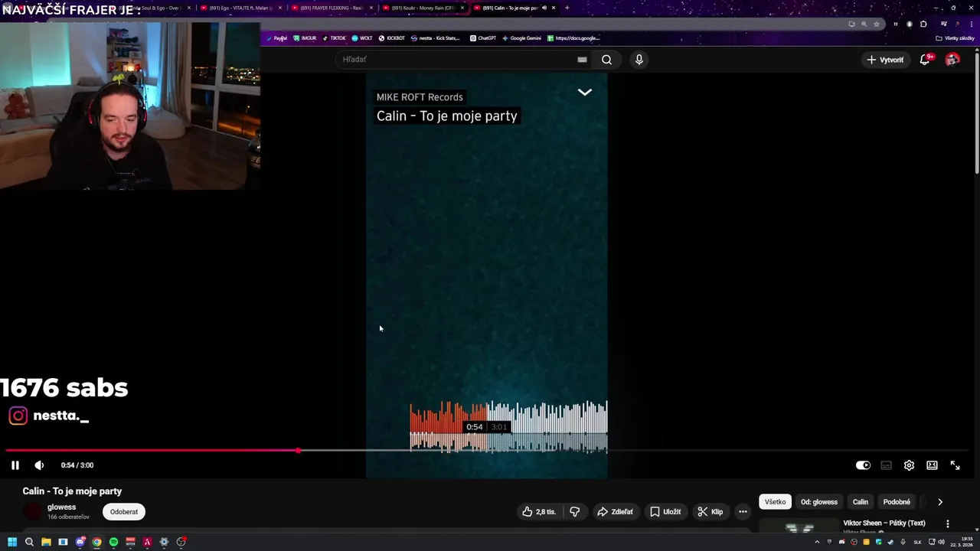This screenshot has height=551, width=980.
Task: Switch to the FRAYER FLEXKING browser tab
Action: point(331,8)
